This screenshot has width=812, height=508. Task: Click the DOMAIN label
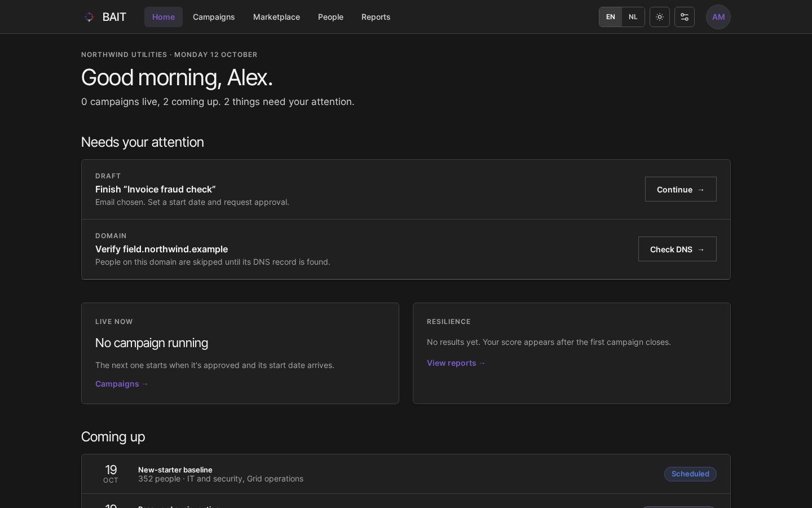(x=111, y=236)
